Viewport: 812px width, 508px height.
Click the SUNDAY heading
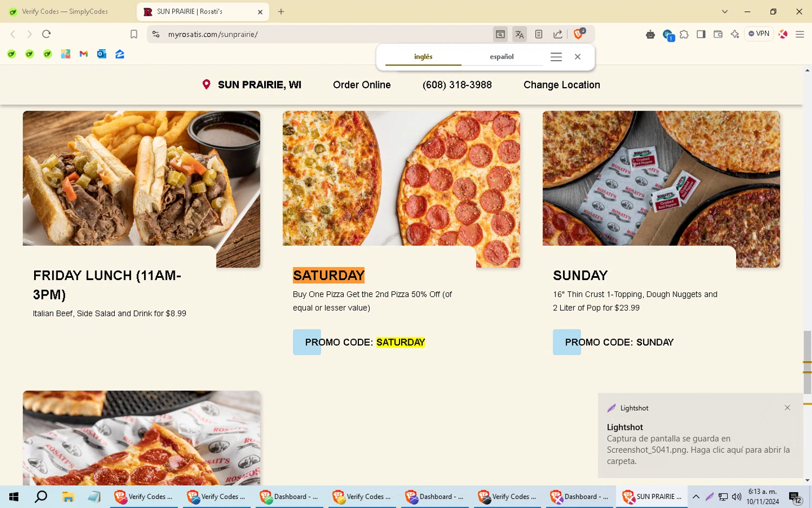(x=580, y=275)
